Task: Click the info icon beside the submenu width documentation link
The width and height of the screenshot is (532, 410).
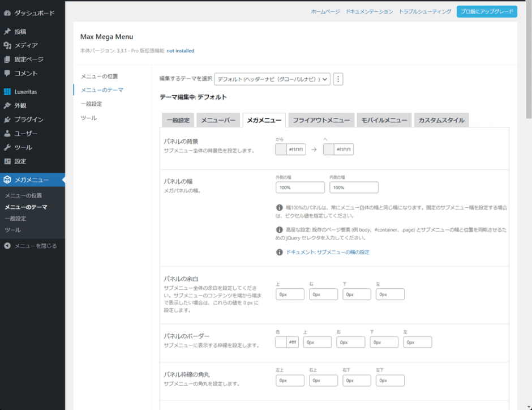Action: point(279,252)
